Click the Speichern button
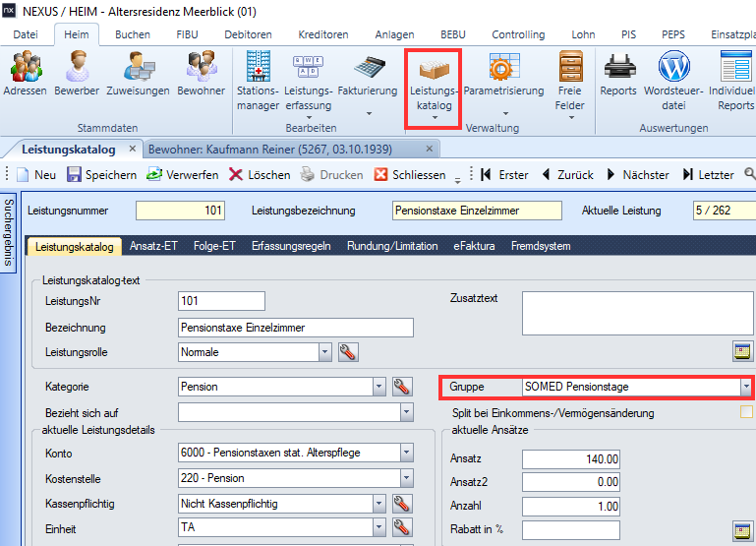The image size is (756, 546). tap(101, 174)
